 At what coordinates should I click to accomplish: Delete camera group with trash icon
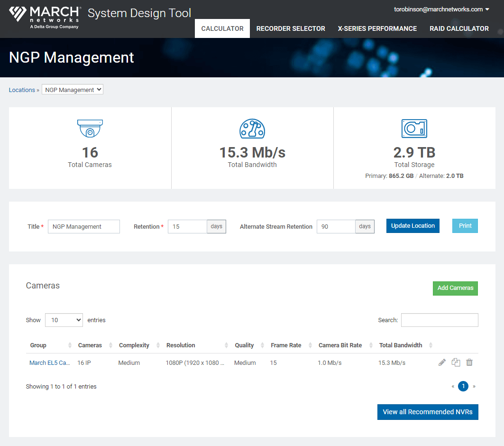coord(469,362)
